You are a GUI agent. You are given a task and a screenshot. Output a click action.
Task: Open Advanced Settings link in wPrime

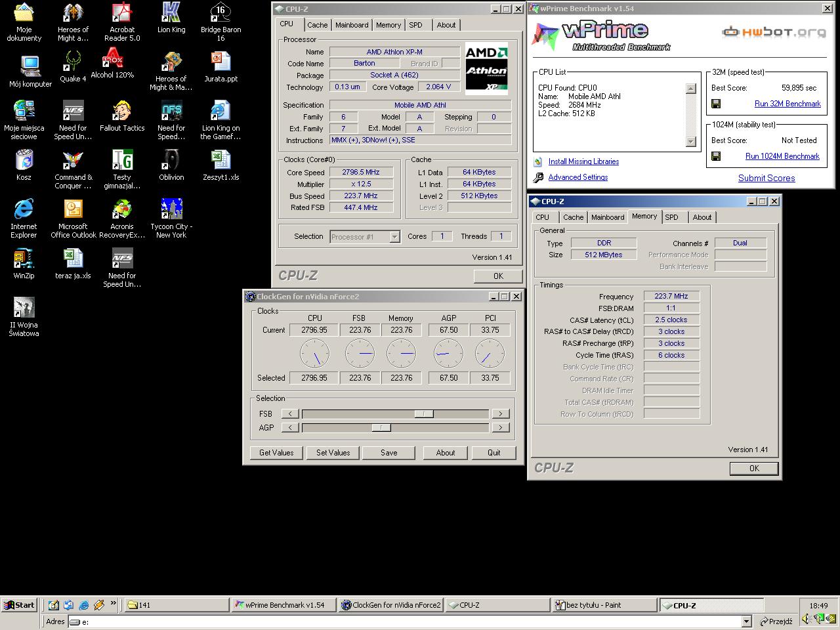577,177
